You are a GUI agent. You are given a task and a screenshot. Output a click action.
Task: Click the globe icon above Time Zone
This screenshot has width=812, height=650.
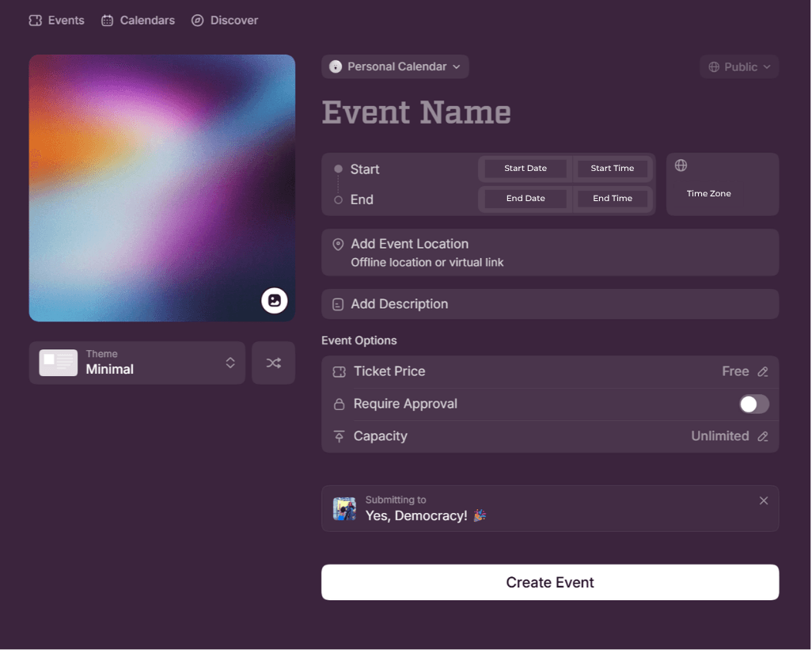click(x=681, y=165)
